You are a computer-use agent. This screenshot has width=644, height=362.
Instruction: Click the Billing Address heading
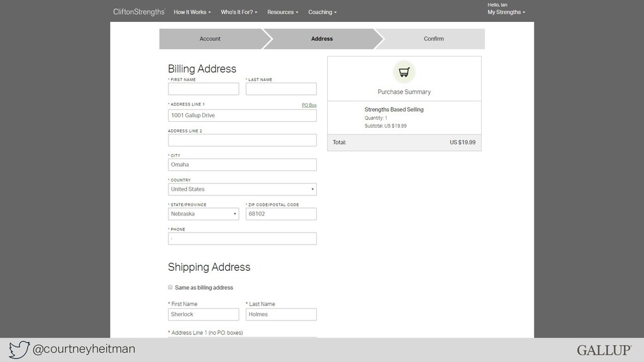pos(202,69)
